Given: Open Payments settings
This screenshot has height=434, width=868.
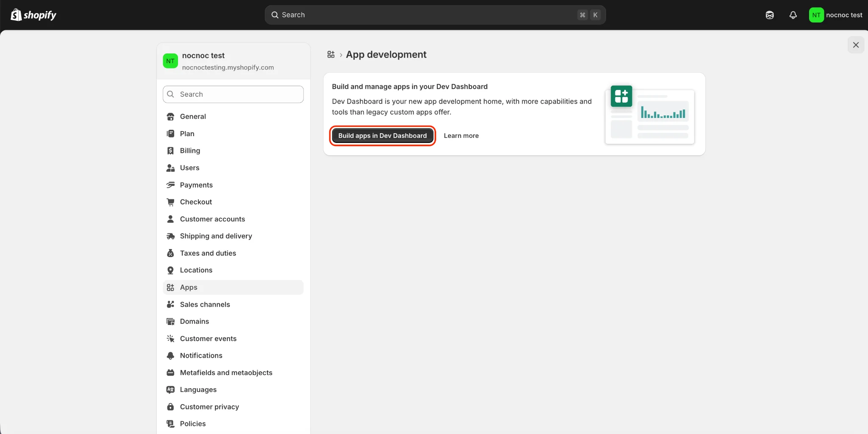Looking at the screenshot, I should 233,185.
